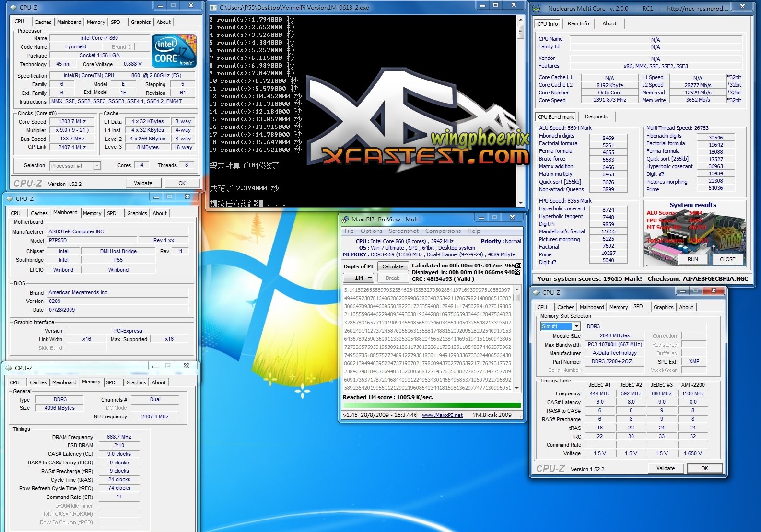Open the File menu in MaxxPI
The height and width of the screenshot is (532, 761).
[x=349, y=231]
